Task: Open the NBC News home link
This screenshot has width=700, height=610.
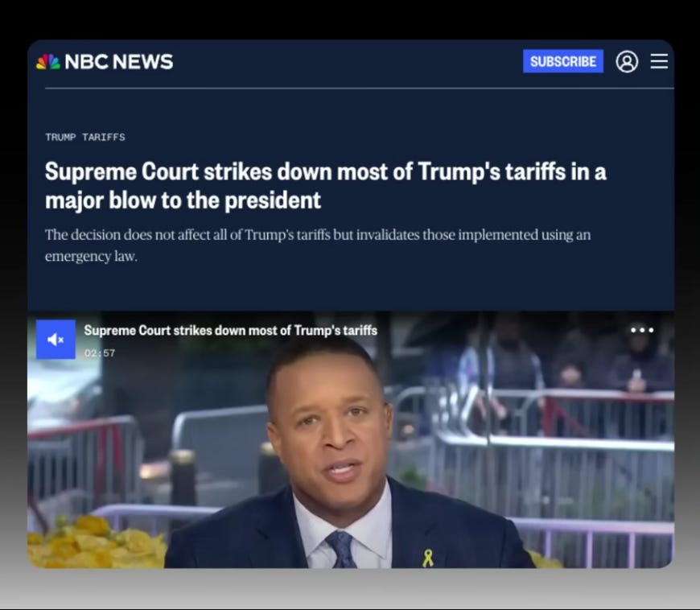Action: (105, 62)
